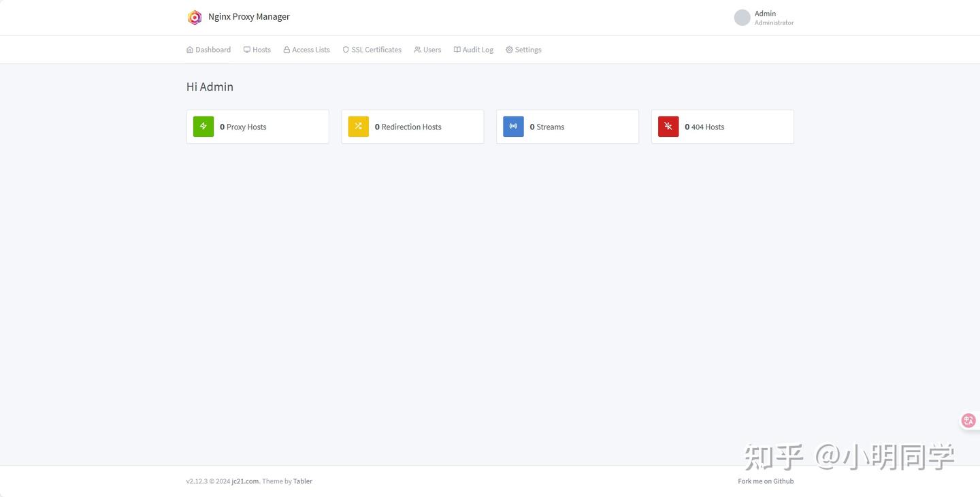The height and width of the screenshot is (497, 980).
Task: Follow the Tabler theme link
Action: point(303,481)
